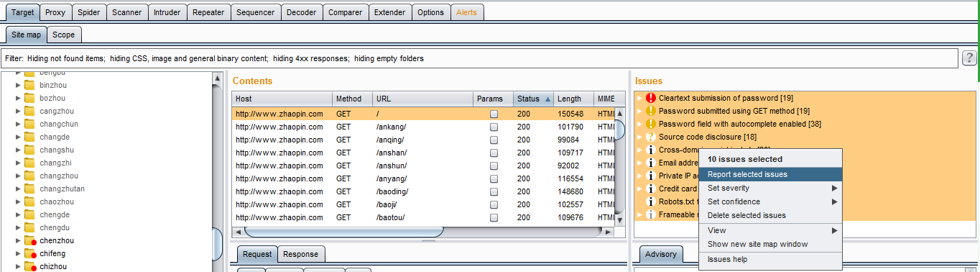
Task: Switch to the Proxy tab
Action: 55,12
